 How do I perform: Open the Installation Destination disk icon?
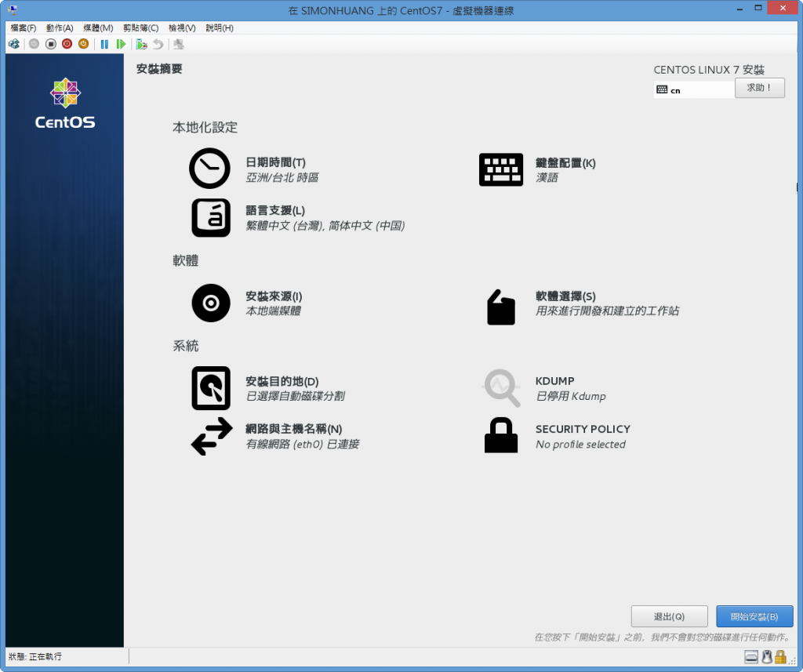(211, 387)
